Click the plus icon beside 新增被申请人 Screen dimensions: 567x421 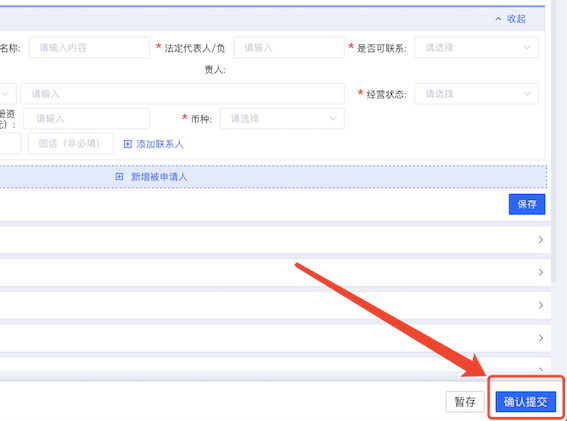119,177
